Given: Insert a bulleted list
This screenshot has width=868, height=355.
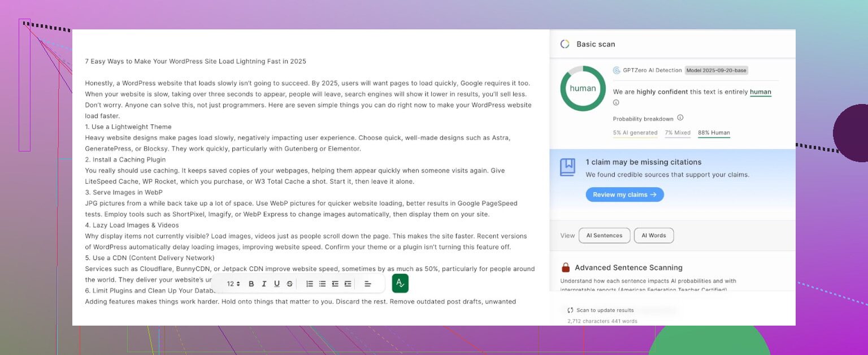Looking at the screenshot, I should coord(322,284).
